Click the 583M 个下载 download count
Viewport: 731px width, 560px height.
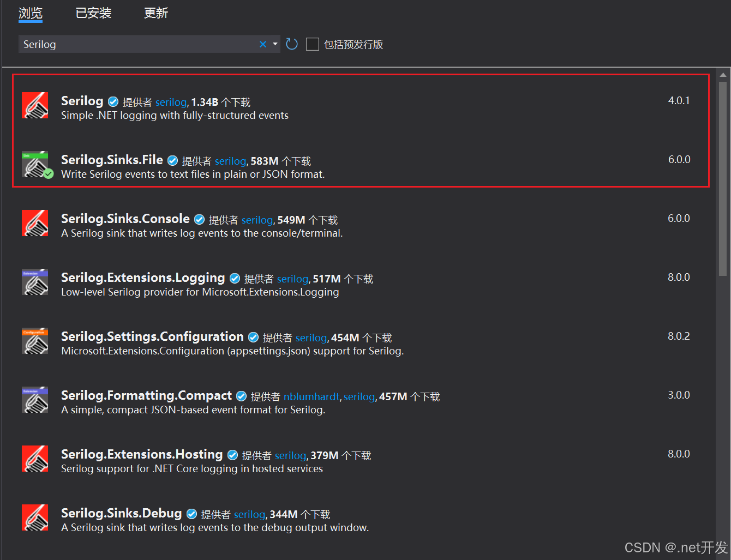(281, 161)
